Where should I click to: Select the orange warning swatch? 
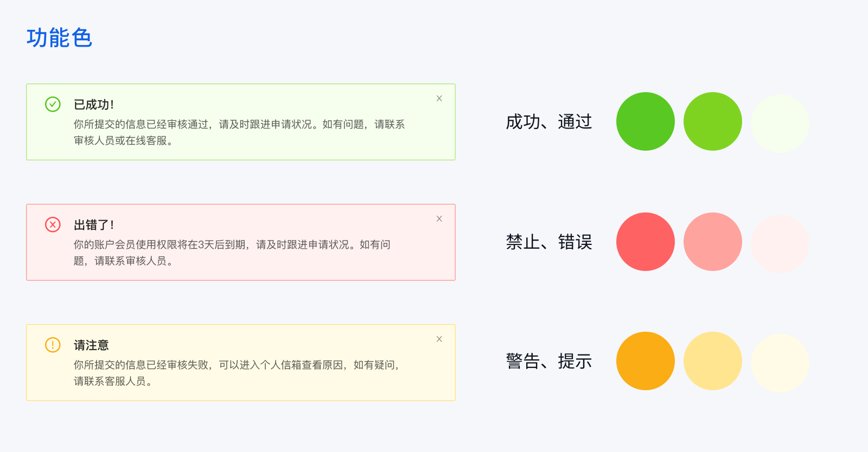[646, 361]
